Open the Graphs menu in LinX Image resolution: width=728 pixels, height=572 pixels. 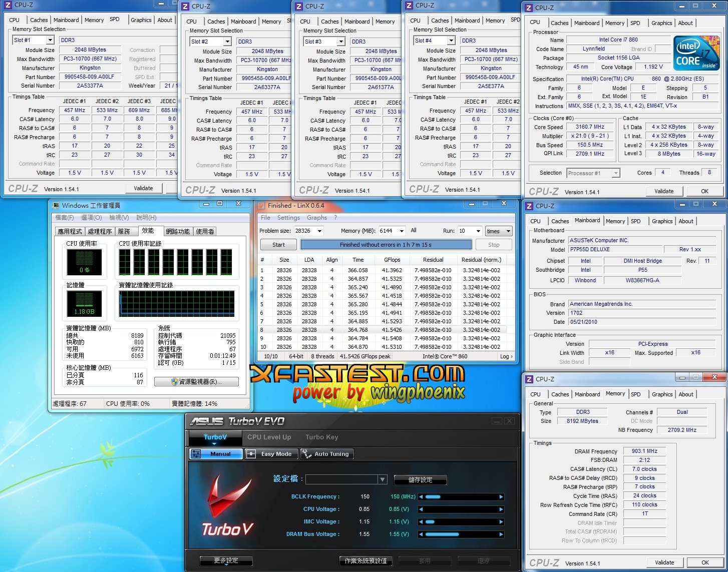point(317,218)
